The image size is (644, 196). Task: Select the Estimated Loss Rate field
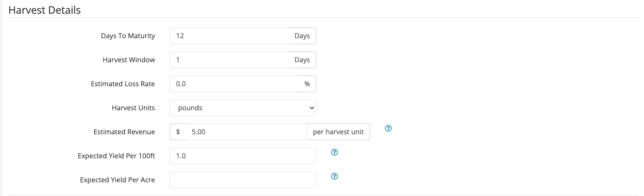[234, 84]
